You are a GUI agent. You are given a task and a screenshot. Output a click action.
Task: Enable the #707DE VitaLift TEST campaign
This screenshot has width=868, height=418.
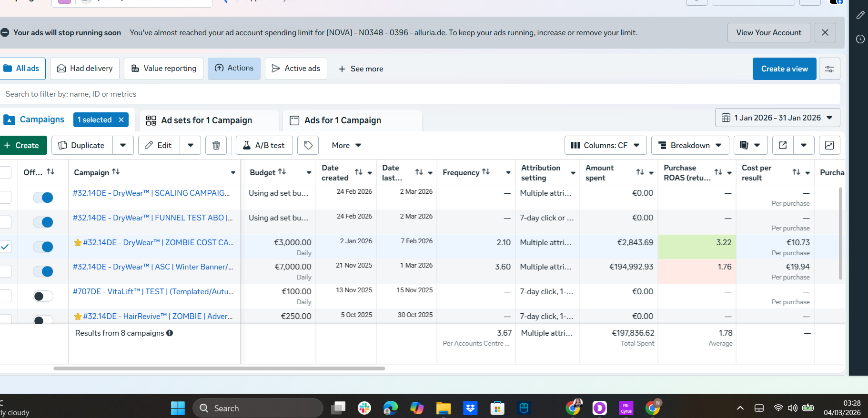43,296
